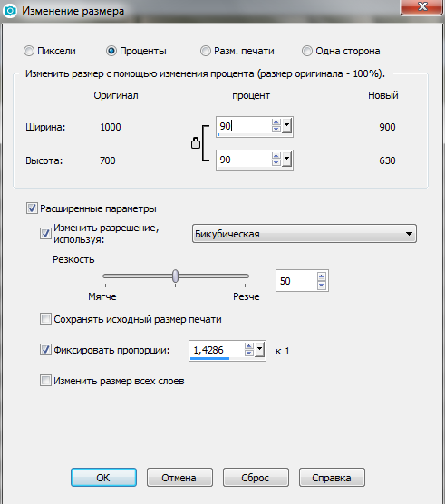Select the Разм. печати radio button
The image size is (445, 504).
(x=206, y=51)
